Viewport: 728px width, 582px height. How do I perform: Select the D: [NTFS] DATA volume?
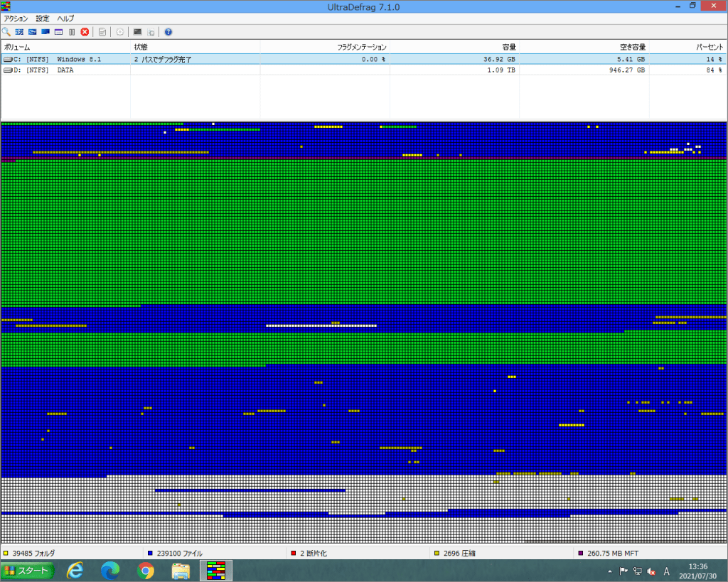pyautogui.click(x=363, y=70)
